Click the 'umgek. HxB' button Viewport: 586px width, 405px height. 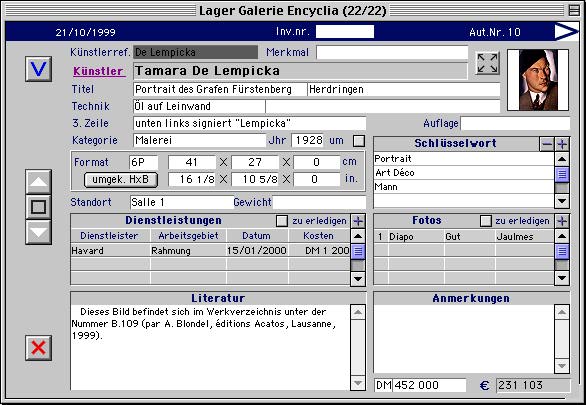point(121,179)
